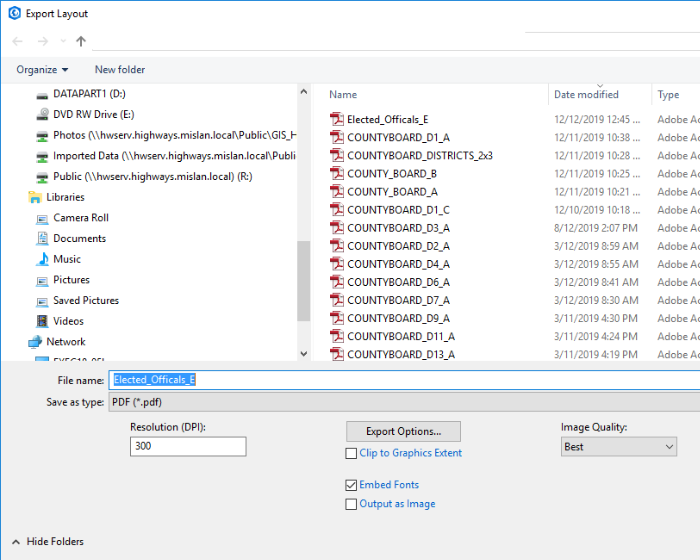Select the COUNTYBOARD_D7_A file
This screenshot has height=560, width=700.
(398, 300)
